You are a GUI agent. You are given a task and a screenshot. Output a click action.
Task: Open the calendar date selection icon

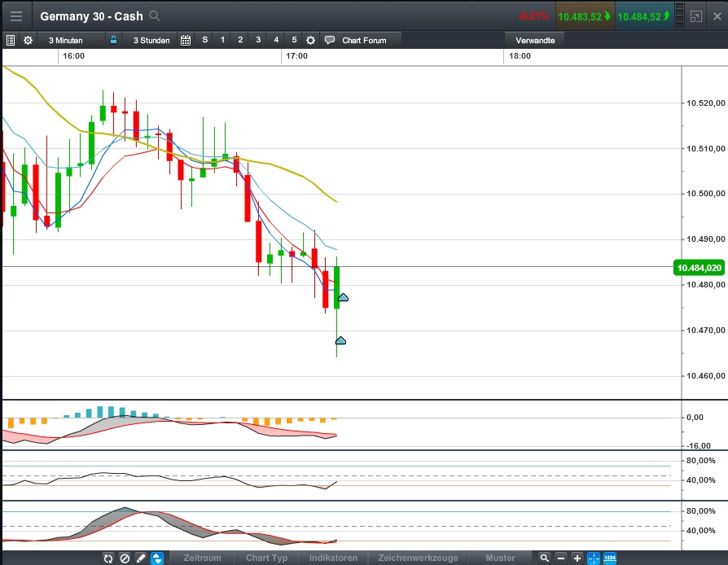click(185, 39)
